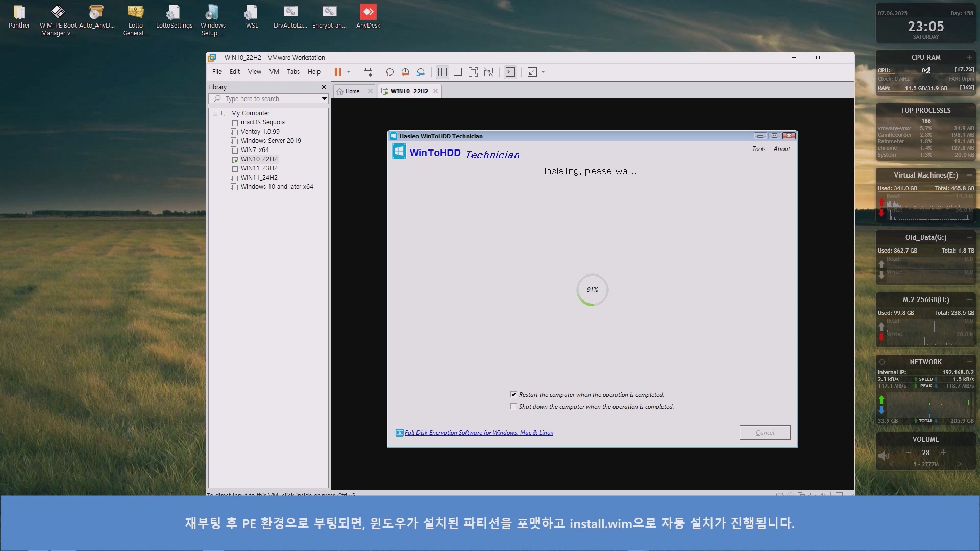Launch AnyDesk from the desktop
Viewport: 980px width, 551px height.
click(x=368, y=17)
